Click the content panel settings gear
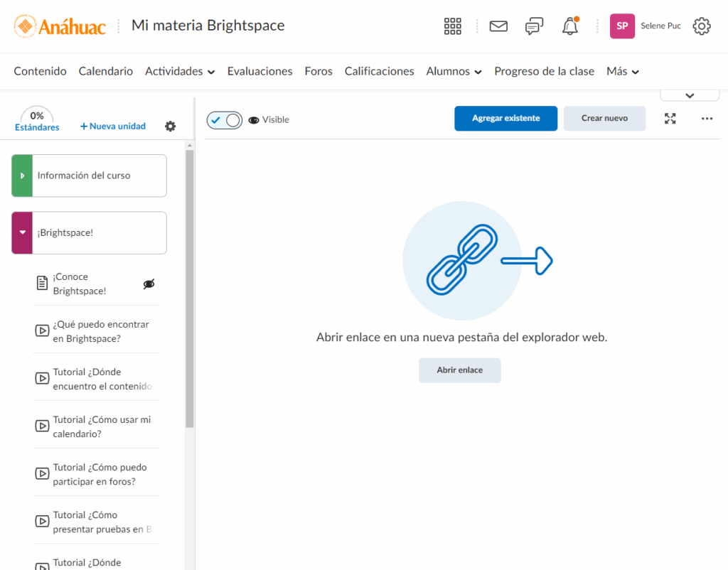Viewport: 728px width, 570px height. click(x=170, y=127)
